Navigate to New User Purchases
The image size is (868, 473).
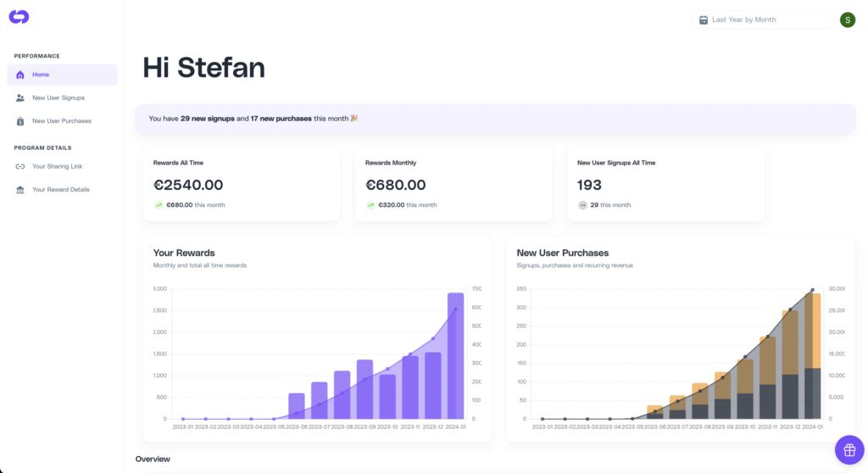62,121
